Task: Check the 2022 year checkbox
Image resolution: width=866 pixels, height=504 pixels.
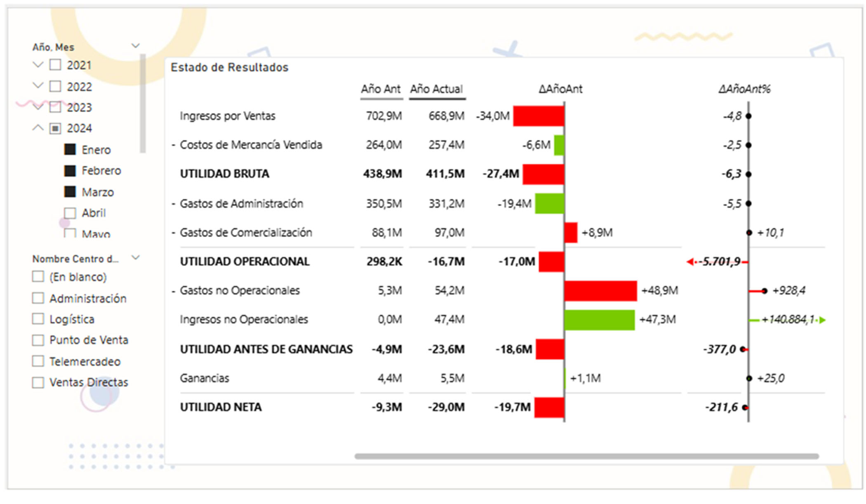Action: (55, 86)
